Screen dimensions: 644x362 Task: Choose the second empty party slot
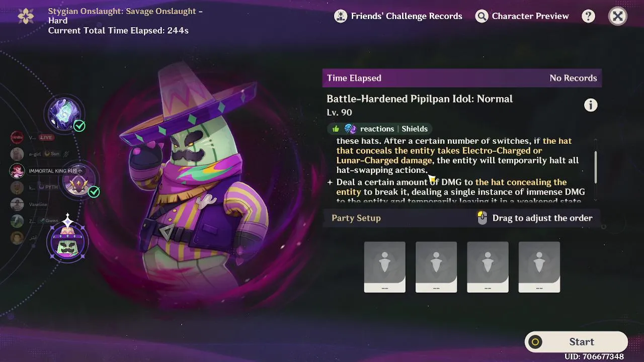[x=436, y=267]
